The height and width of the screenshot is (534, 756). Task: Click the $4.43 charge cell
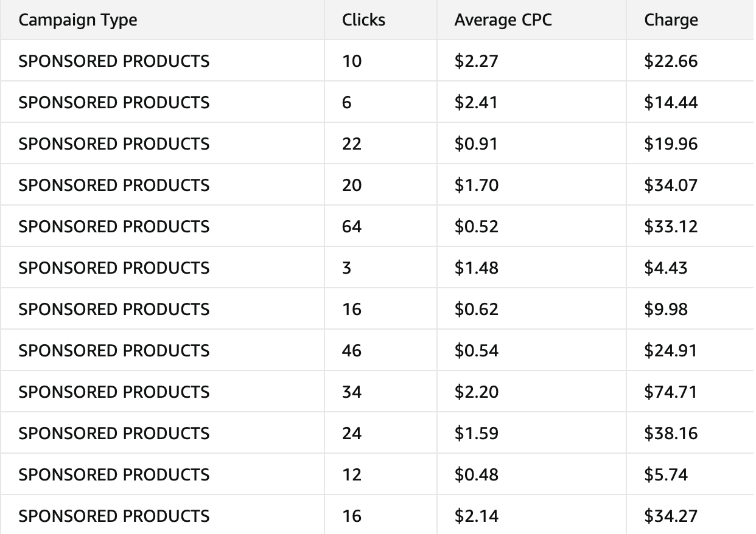point(665,268)
